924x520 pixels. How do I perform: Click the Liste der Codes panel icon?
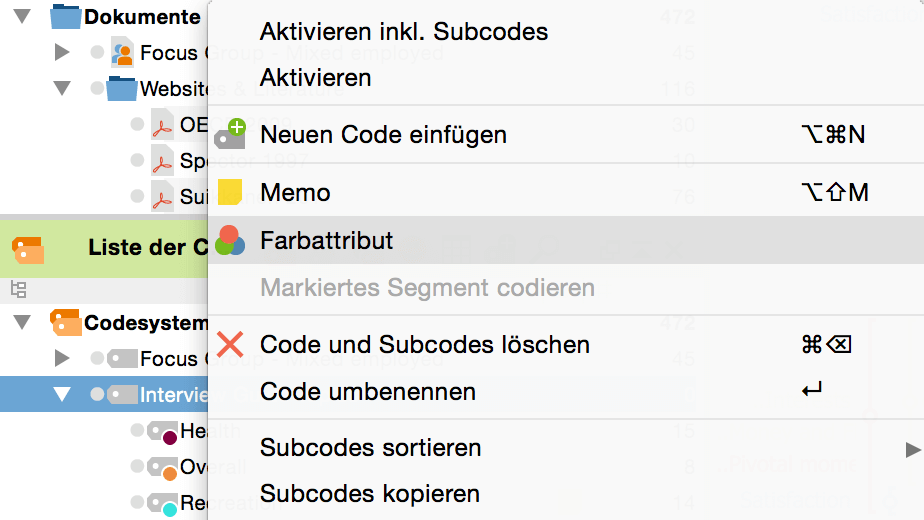tap(28, 250)
